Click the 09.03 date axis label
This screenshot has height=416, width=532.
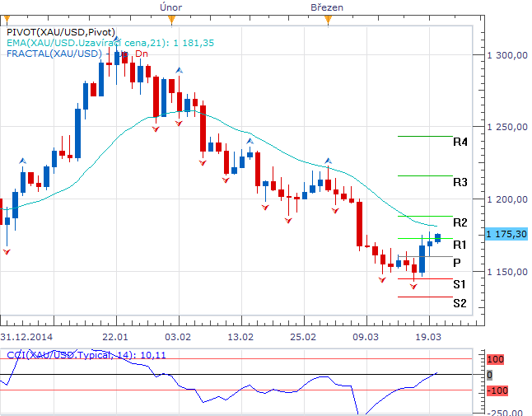[366, 337]
